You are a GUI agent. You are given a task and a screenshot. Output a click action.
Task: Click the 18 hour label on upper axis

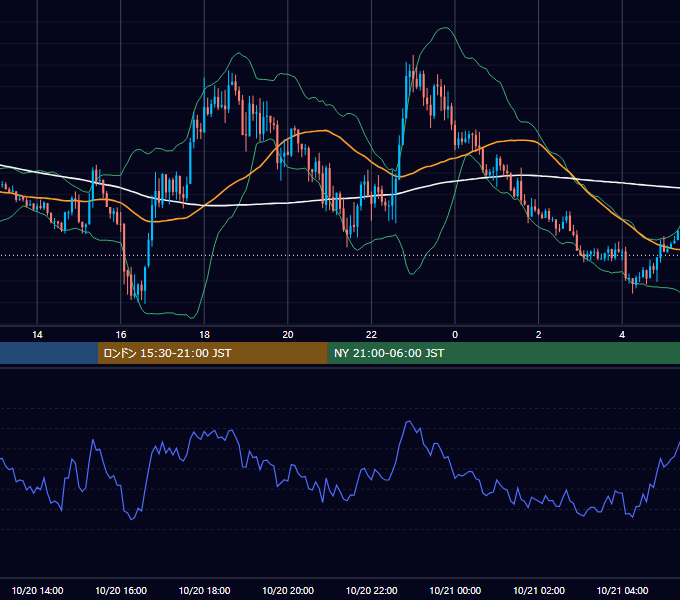coord(204,335)
